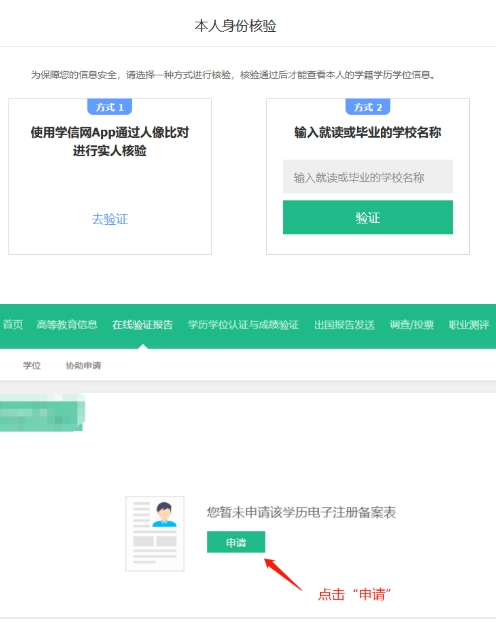This screenshot has width=496, height=622.
Task: Click the 去验证 link in method 1
Action: [110, 219]
